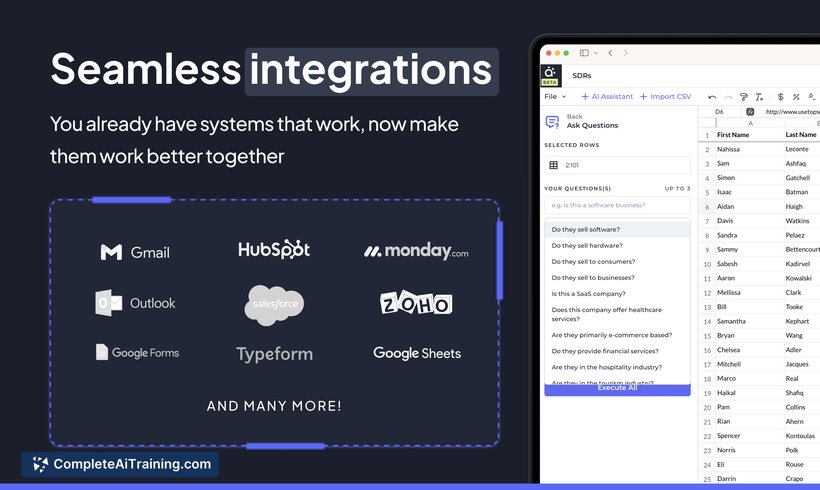
Task: Toggle the sidebar panel icon in title bar
Action: click(584, 53)
